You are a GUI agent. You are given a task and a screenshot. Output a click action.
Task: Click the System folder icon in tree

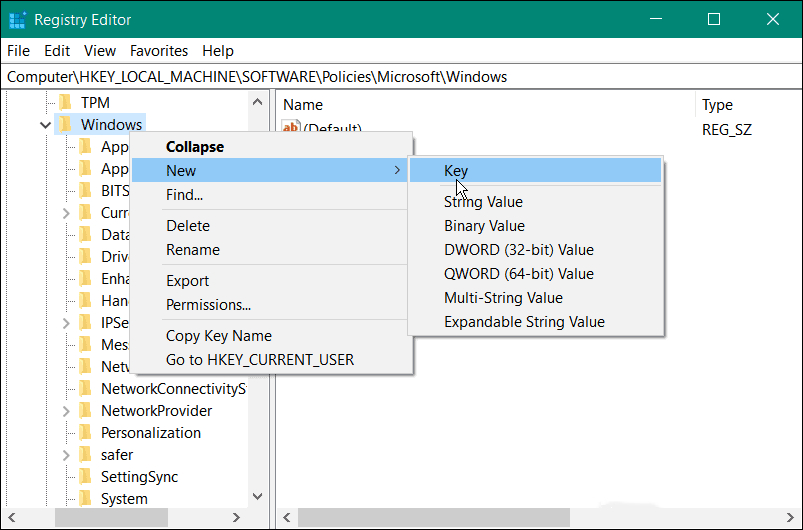coord(86,499)
